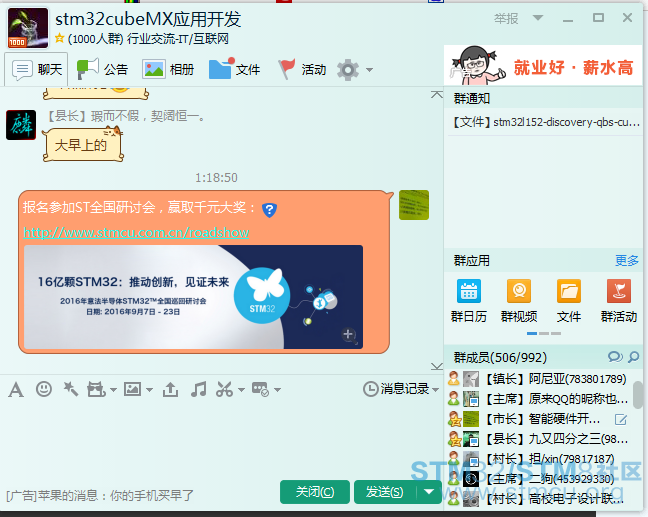The image size is (648, 517).
Task: Select member 二狗(453929330)
Action: click(541, 479)
